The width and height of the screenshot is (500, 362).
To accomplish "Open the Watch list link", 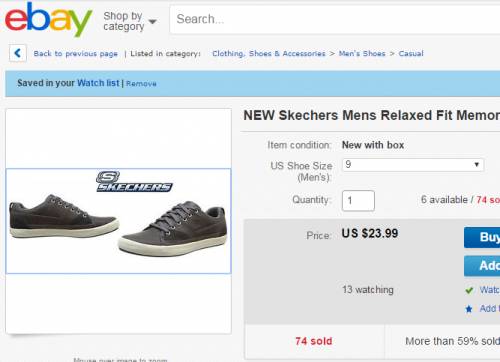I will (98, 83).
